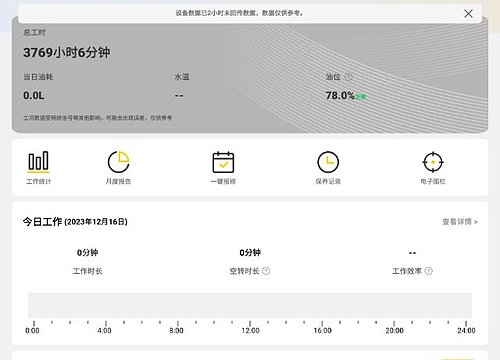
Task: Click the 8:00 marker on the timeline
Action: click(176, 330)
